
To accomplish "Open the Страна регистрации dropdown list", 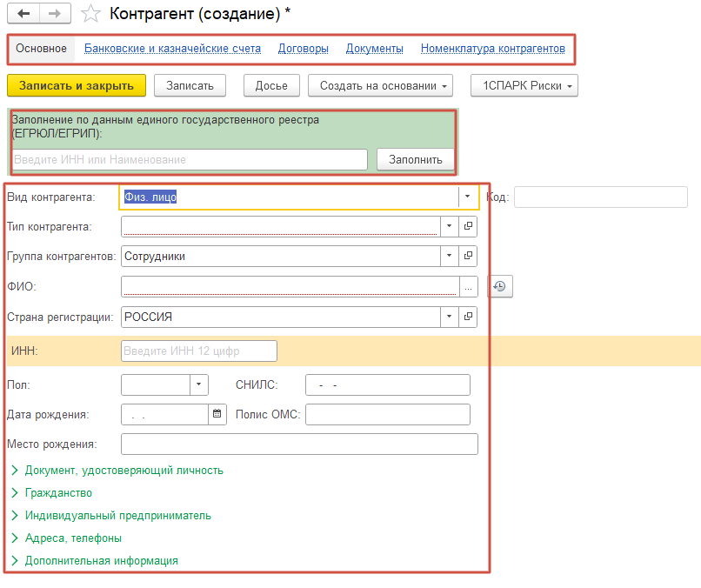I will click(x=450, y=317).
